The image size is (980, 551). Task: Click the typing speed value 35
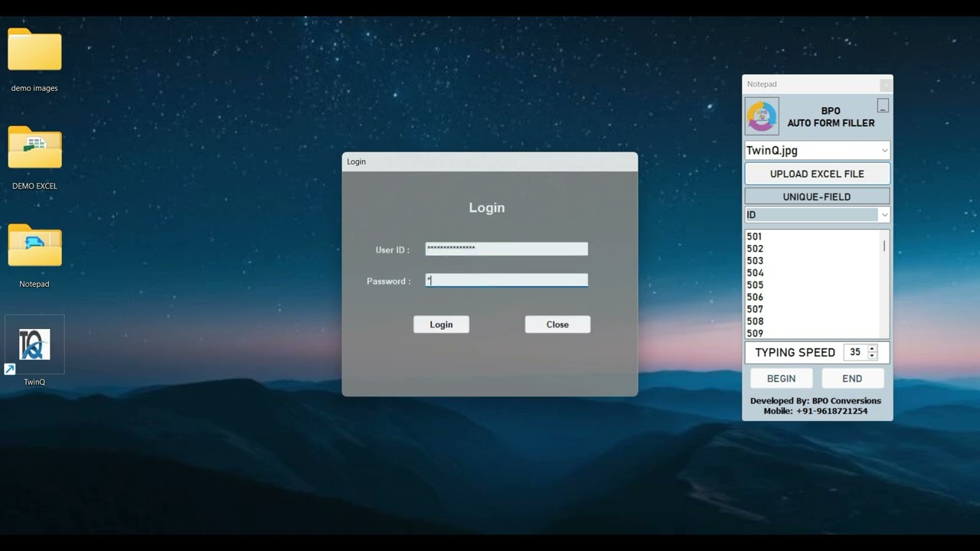point(855,352)
